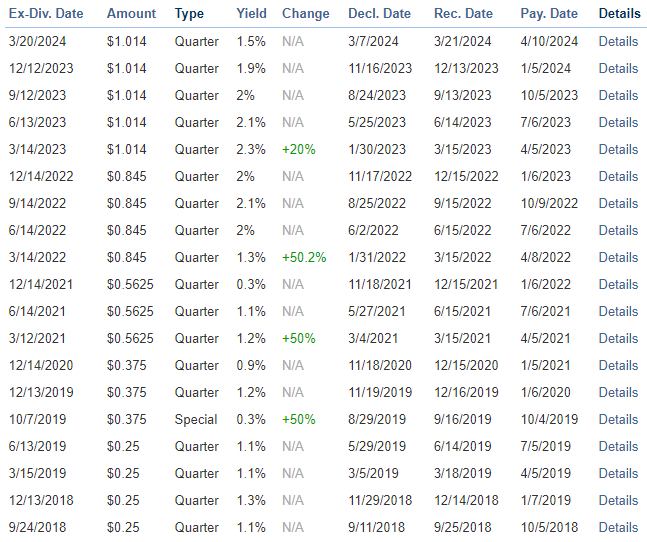The height and width of the screenshot is (542, 647).
Task: Show Details for the 12/13/2018 dividend
Action: (x=618, y=500)
